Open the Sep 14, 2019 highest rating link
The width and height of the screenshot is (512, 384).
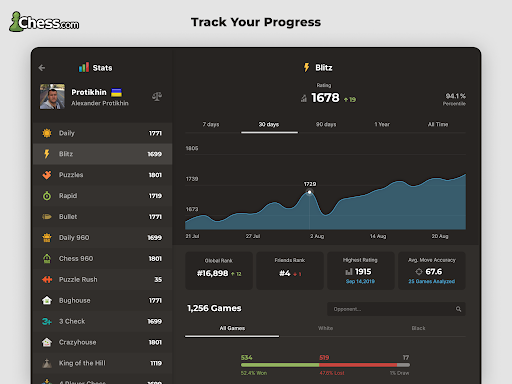pyautogui.click(x=360, y=281)
